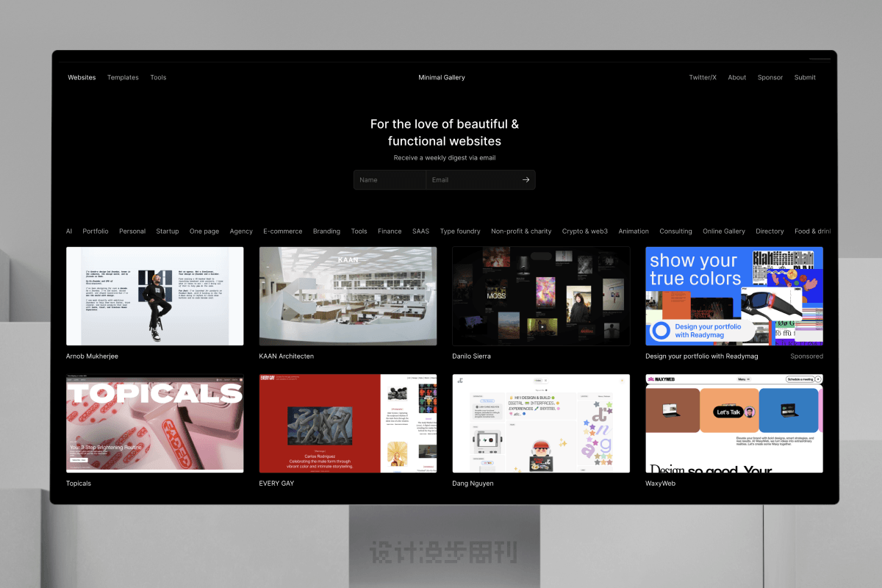Open the WaxyWeb site thumbnail
Image resolution: width=882 pixels, height=588 pixels.
734,423
